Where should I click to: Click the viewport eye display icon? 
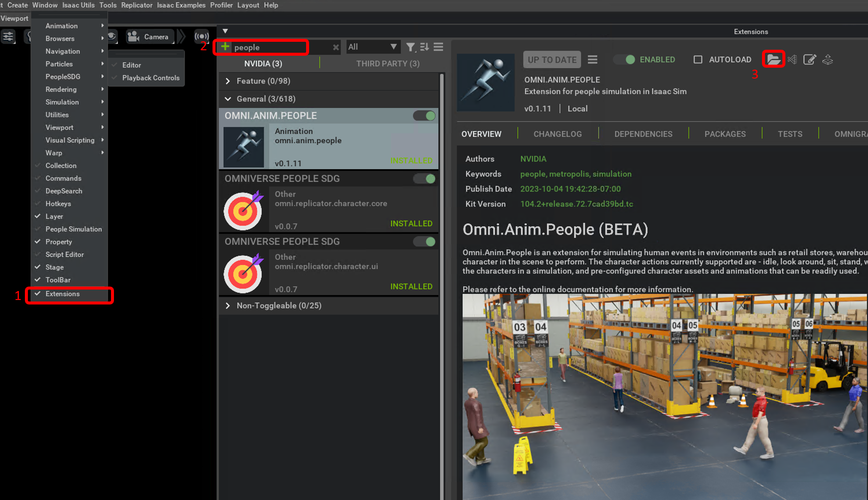(x=112, y=36)
